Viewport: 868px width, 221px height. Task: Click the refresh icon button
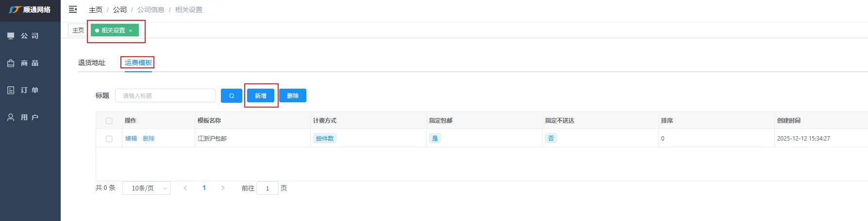pyautogui.click(x=231, y=95)
